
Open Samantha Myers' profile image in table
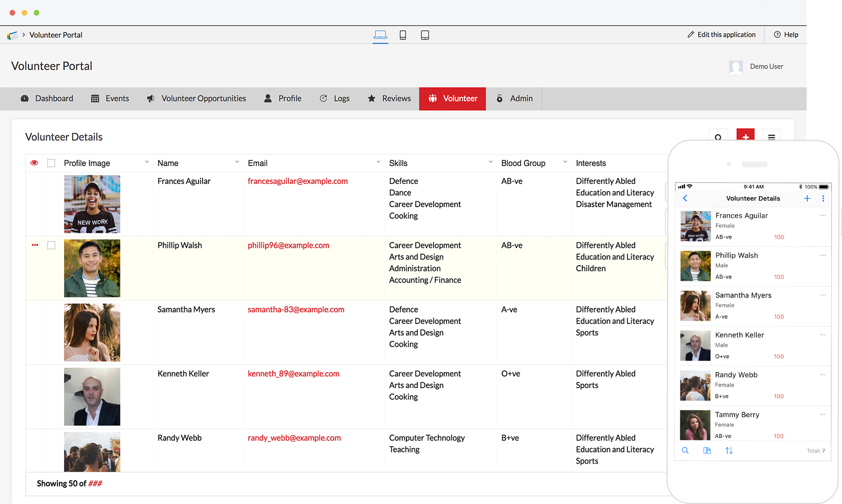[92, 332]
